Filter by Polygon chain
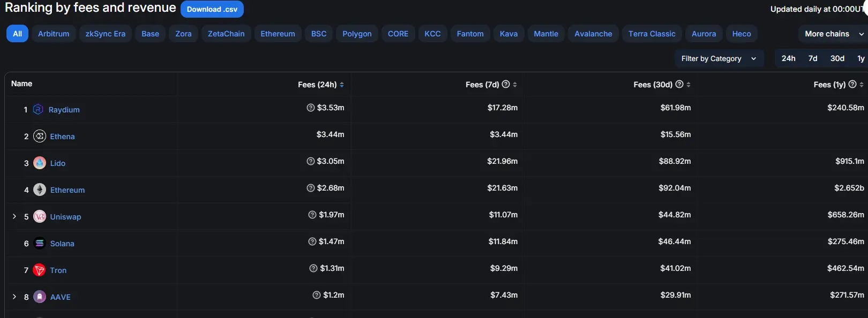This screenshot has width=868, height=318. 357,34
